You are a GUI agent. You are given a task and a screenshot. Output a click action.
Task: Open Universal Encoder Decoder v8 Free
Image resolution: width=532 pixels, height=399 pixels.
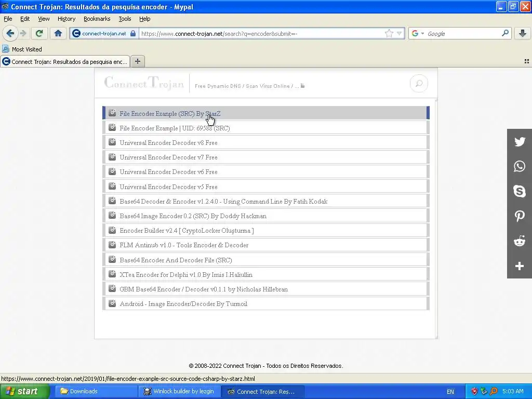click(x=266, y=142)
